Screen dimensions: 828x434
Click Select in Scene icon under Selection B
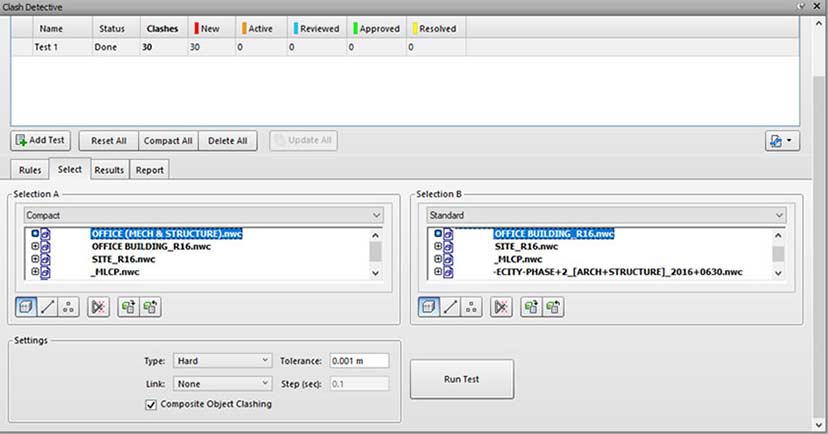tap(553, 307)
